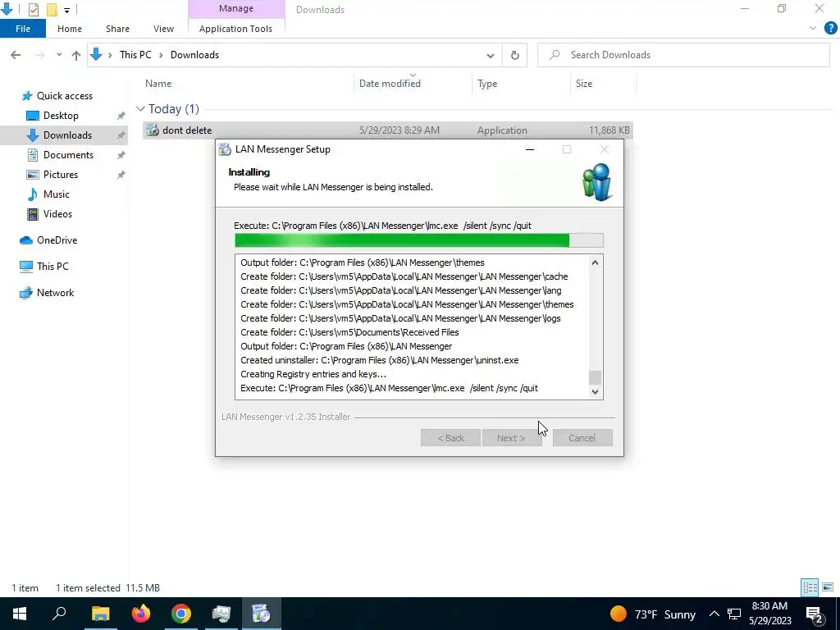Click the Downloads arrow icon in address bar
This screenshot has width=840, height=630.
[97, 55]
